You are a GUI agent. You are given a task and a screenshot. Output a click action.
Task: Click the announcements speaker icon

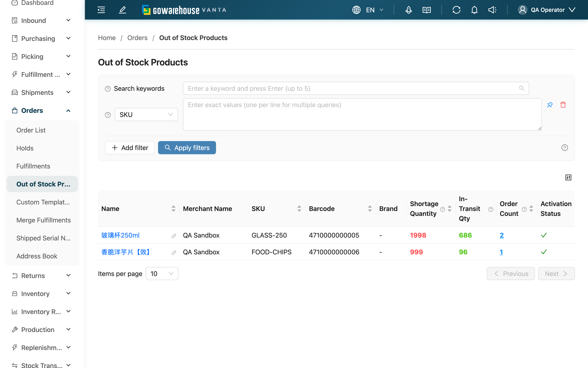[x=492, y=10]
